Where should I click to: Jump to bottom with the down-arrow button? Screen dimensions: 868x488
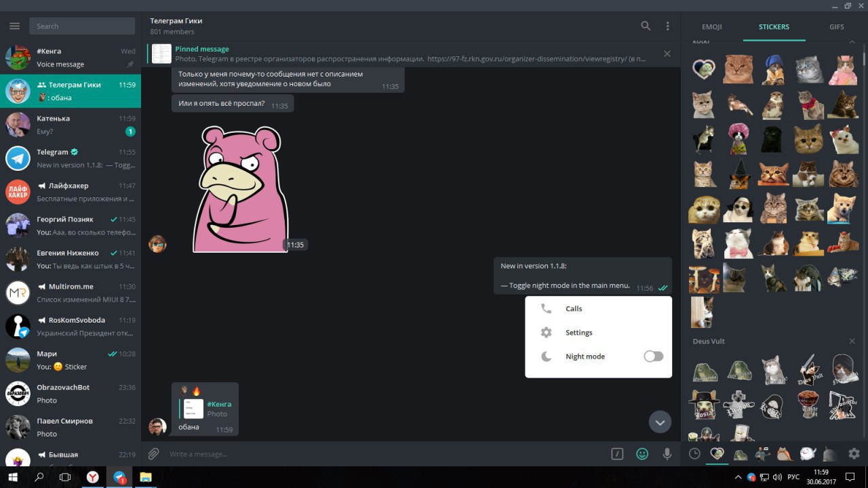(660, 422)
